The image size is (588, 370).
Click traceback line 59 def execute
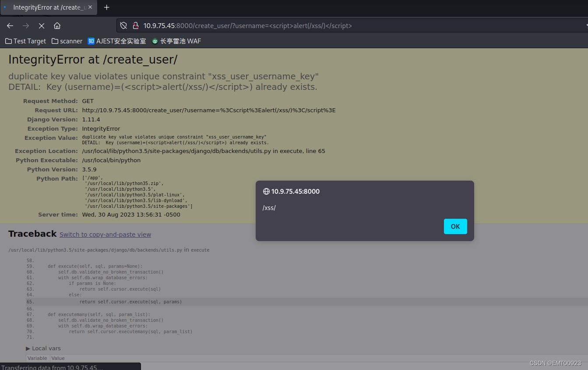click(x=95, y=266)
